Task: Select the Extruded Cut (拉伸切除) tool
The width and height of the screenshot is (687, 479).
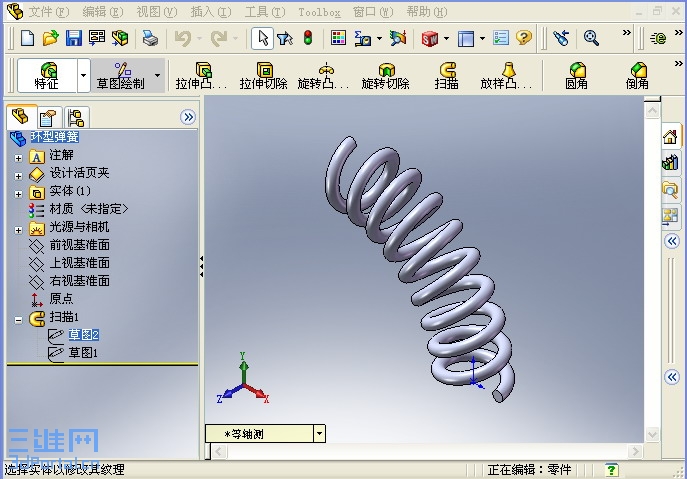Action: 263,75
